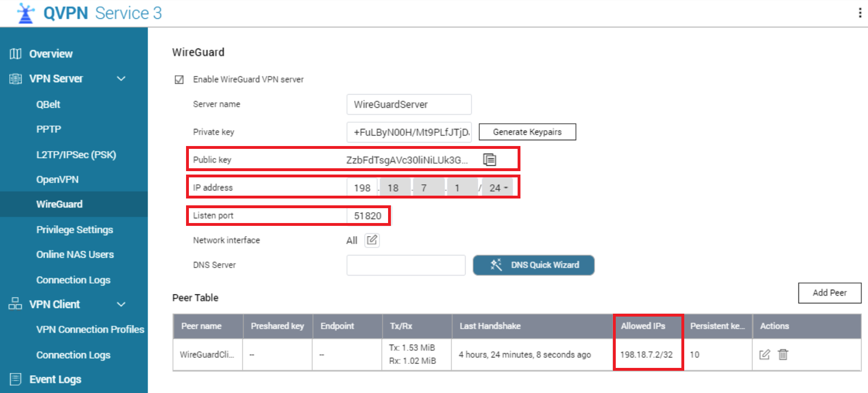This screenshot has height=393, width=868.
Task: Click the WireGuard section heading
Action: 199,52
